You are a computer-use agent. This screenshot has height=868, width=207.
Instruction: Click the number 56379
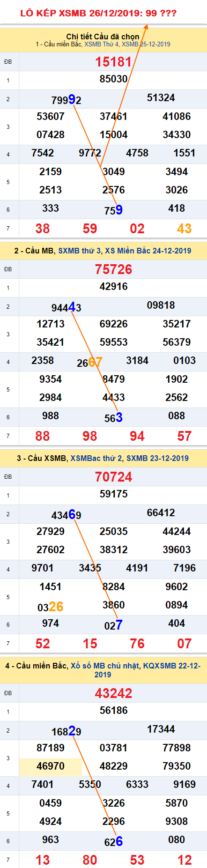pyautogui.click(x=177, y=342)
